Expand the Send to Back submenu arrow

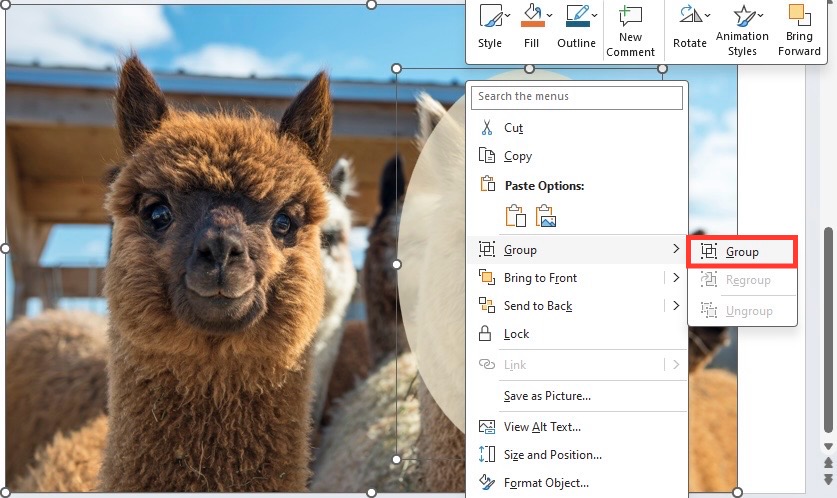[x=676, y=305]
